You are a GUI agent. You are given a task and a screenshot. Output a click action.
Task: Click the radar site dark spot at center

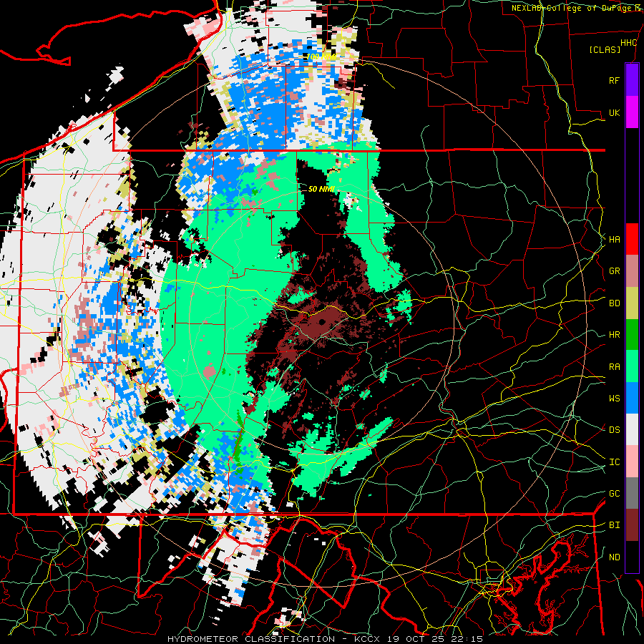(x=321, y=321)
